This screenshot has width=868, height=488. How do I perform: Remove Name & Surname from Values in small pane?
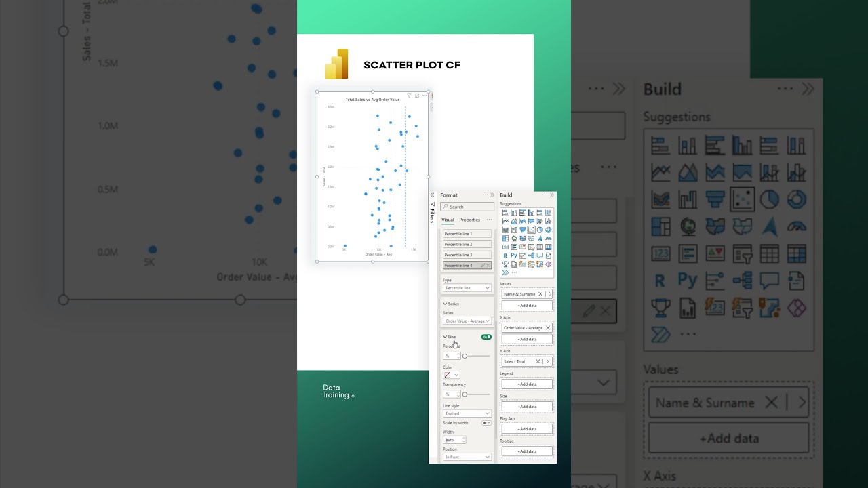[x=540, y=294]
